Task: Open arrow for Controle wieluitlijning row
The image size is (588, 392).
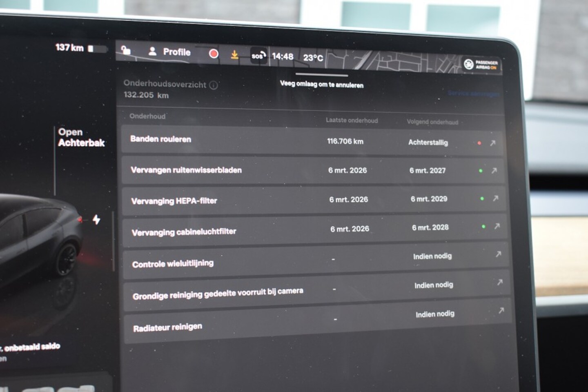Action: coord(498,254)
